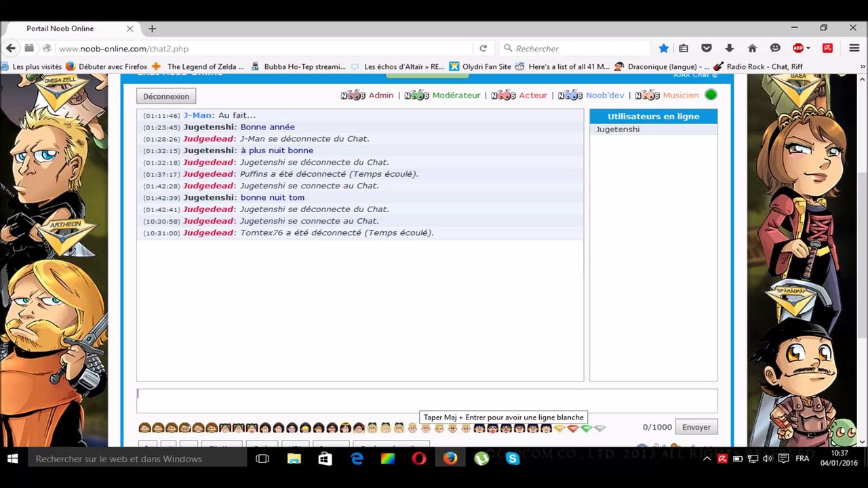Close the Portail Noob Online tab
Image resolution: width=868 pixels, height=488 pixels.
(x=130, y=28)
